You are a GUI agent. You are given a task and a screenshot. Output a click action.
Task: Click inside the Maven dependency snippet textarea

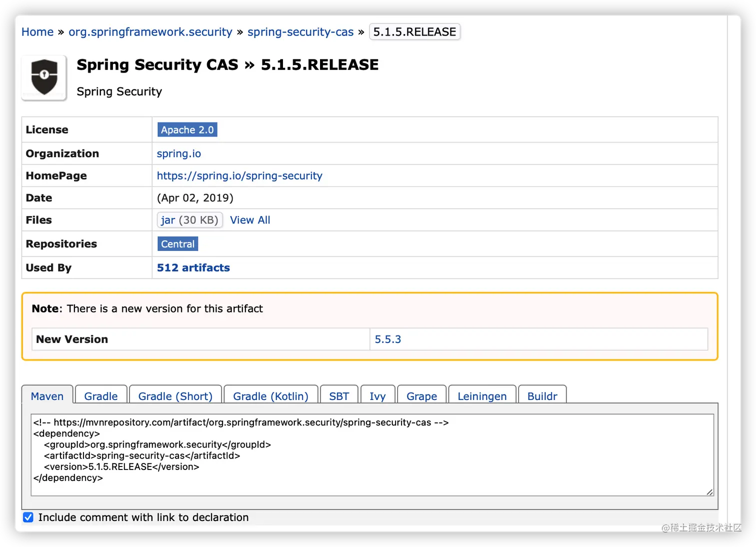(372, 454)
